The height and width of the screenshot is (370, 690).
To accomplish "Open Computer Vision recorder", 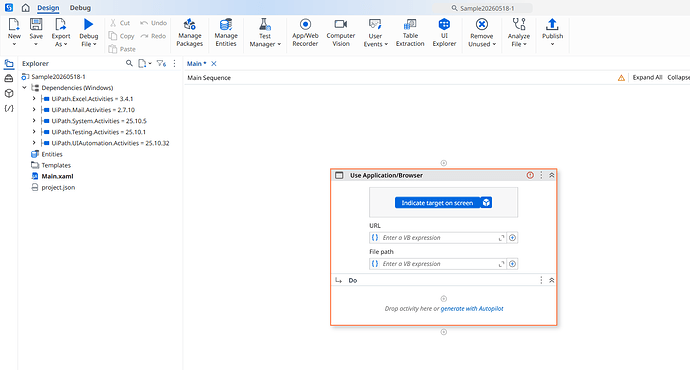I will (341, 32).
